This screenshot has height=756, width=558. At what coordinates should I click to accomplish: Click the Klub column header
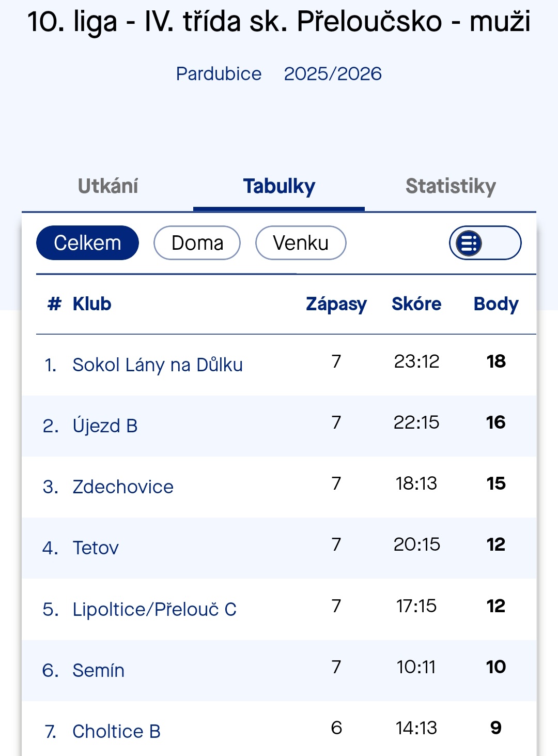pos(92,304)
